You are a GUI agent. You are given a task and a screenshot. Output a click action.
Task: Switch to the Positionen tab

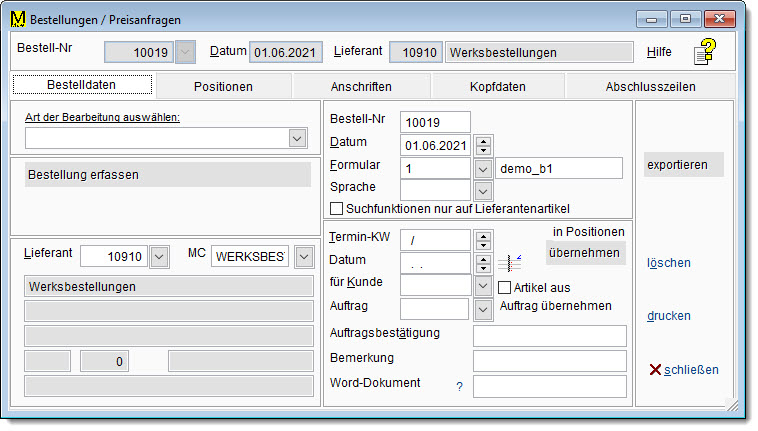pos(223,86)
